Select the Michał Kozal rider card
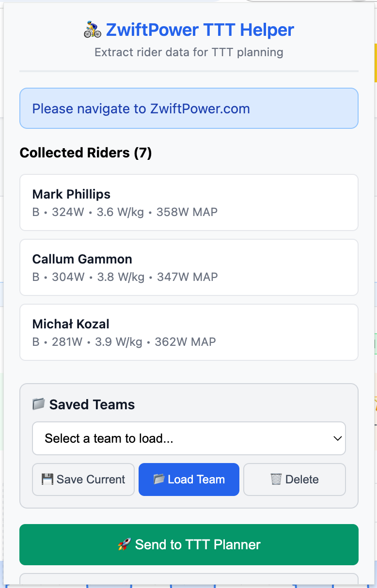 click(188, 332)
